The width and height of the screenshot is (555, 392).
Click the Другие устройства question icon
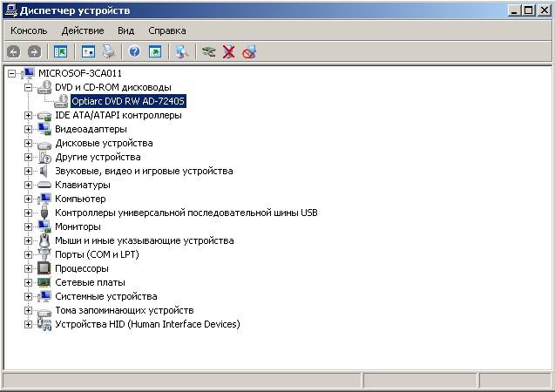44,157
